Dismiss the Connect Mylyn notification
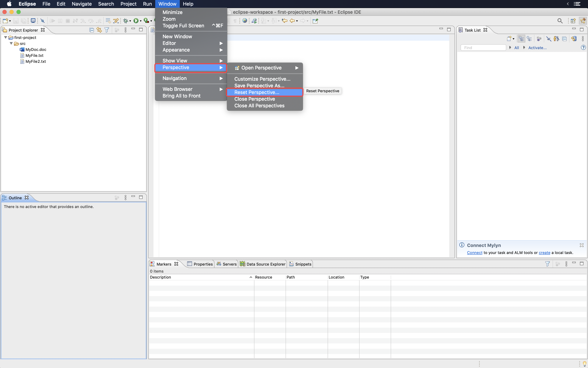This screenshot has height=368, width=588. pyautogui.click(x=582, y=245)
